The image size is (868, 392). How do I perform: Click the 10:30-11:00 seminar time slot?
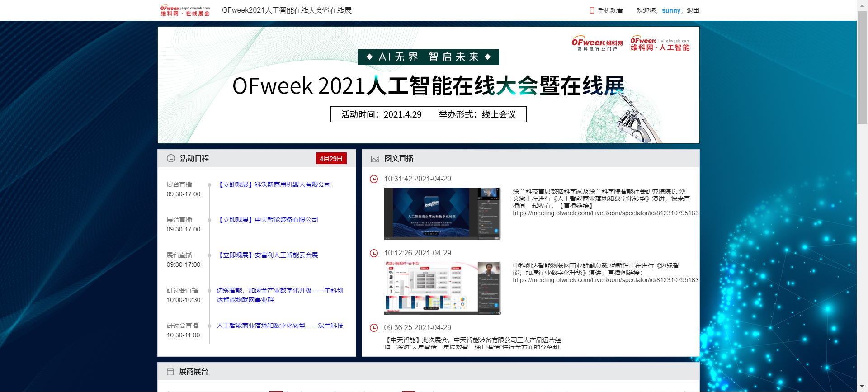(184, 335)
